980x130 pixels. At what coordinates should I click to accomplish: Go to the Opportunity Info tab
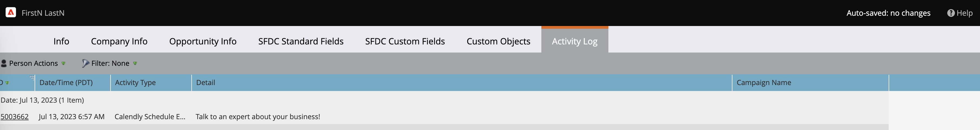[203, 41]
